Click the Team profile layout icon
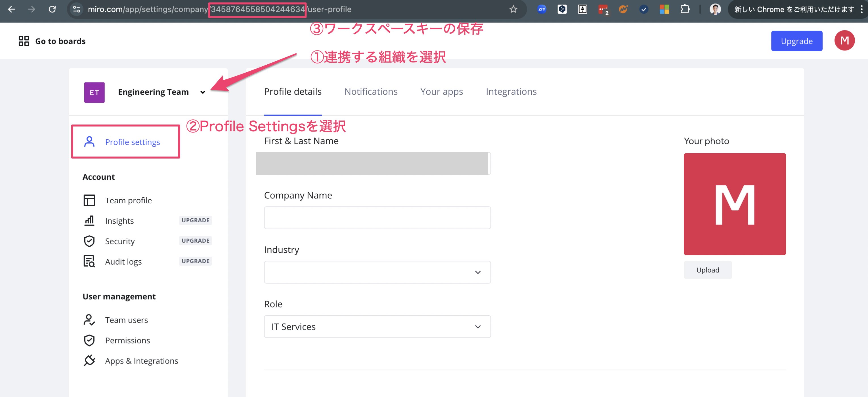Screen dimensions: 868x397 click(89, 200)
